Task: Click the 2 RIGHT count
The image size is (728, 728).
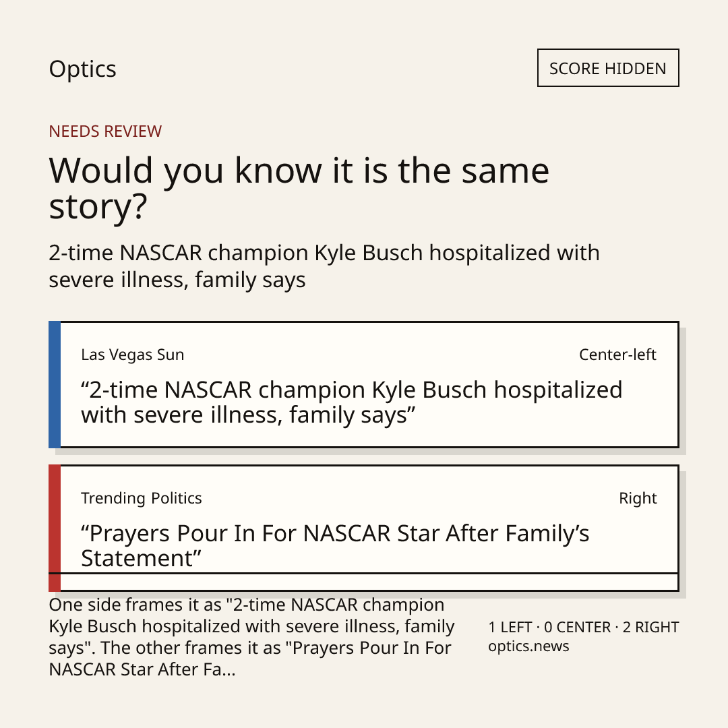Action: [650, 628]
